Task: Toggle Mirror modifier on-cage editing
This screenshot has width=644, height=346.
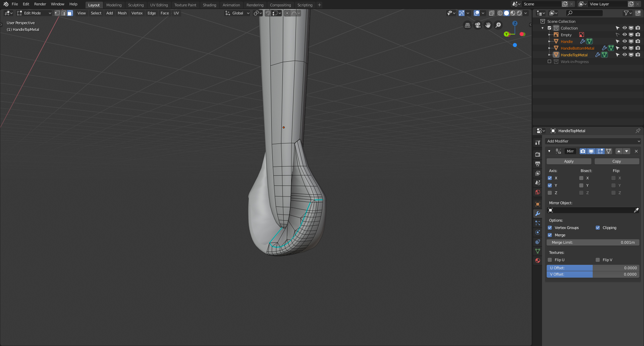Action: (608, 151)
